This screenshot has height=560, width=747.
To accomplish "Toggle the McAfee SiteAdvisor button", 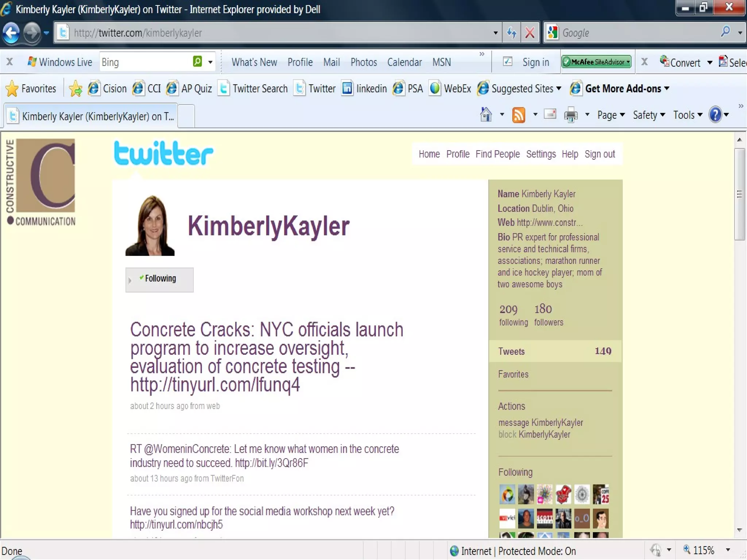I will 597,62.
